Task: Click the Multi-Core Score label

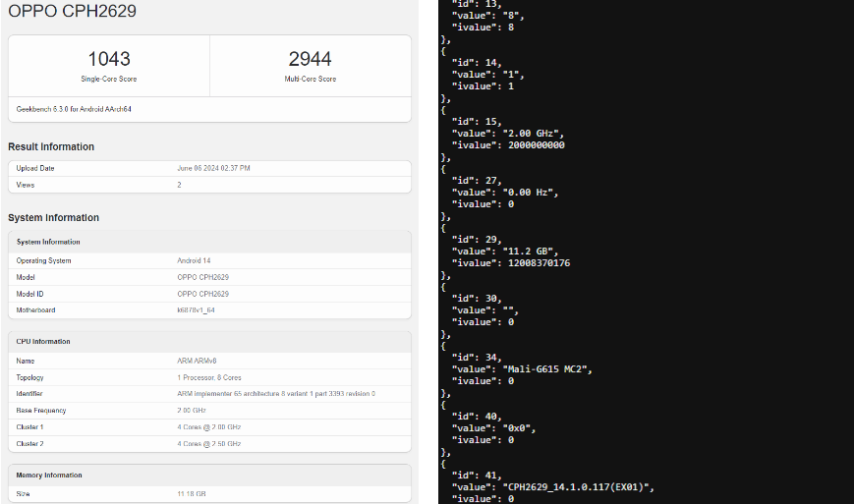Action: pos(310,79)
